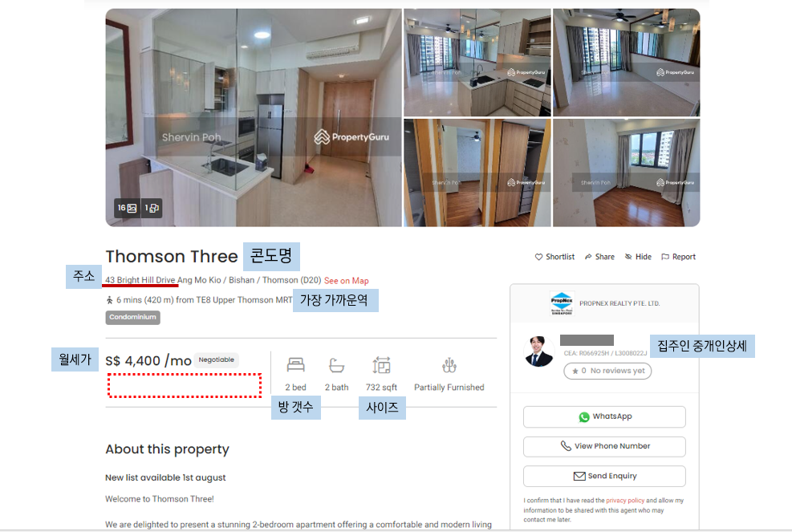Click the Shortlist heart icon
This screenshot has width=792, height=532.
coord(538,257)
